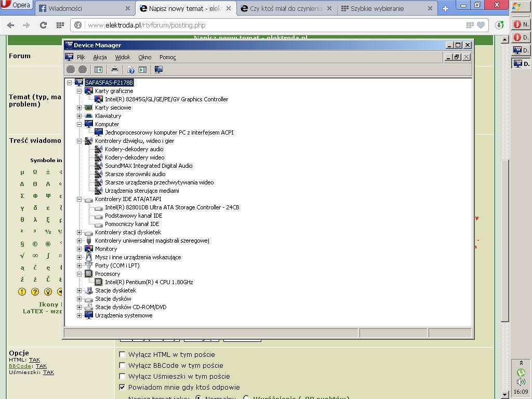The width and height of the screenshot is (532, 399).
Task: Click the Intel 82845G Graphics Controller icon
Action: coord(98,99)
